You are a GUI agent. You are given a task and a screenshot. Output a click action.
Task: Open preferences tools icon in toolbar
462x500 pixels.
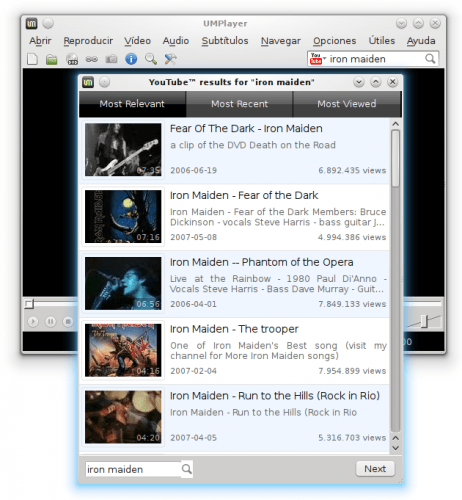click(170, 59)
